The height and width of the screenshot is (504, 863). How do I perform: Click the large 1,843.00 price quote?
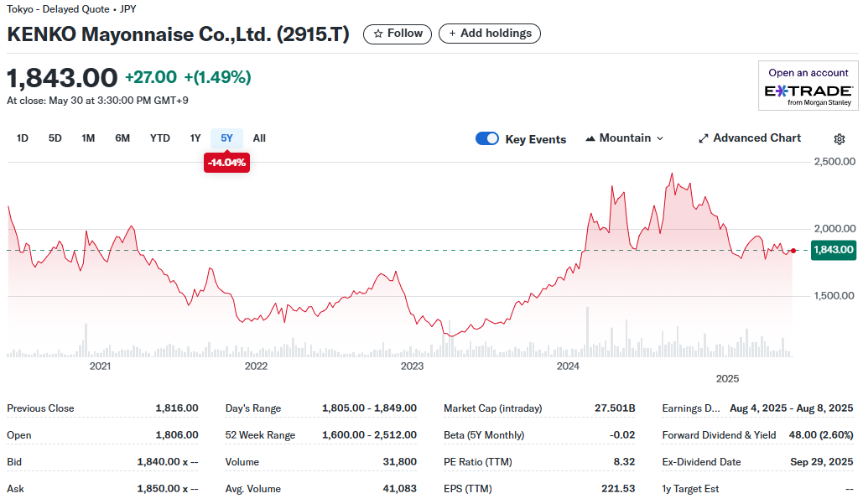(62, 78)
